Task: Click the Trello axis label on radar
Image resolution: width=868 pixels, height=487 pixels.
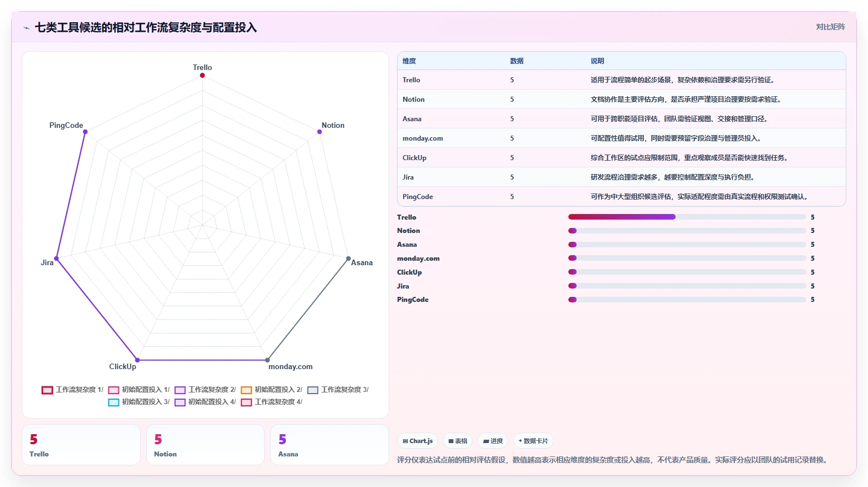Action: (202, 67)
